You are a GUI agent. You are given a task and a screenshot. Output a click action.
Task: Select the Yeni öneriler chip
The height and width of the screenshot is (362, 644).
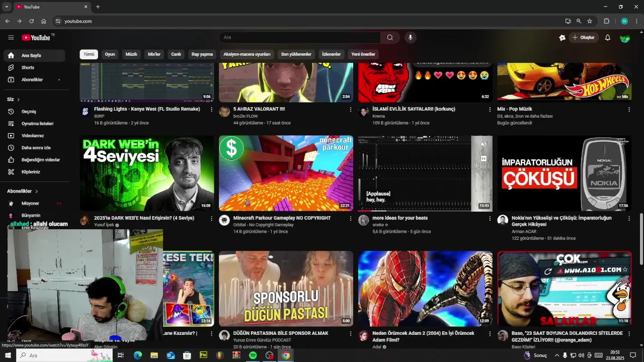point(363,54)
